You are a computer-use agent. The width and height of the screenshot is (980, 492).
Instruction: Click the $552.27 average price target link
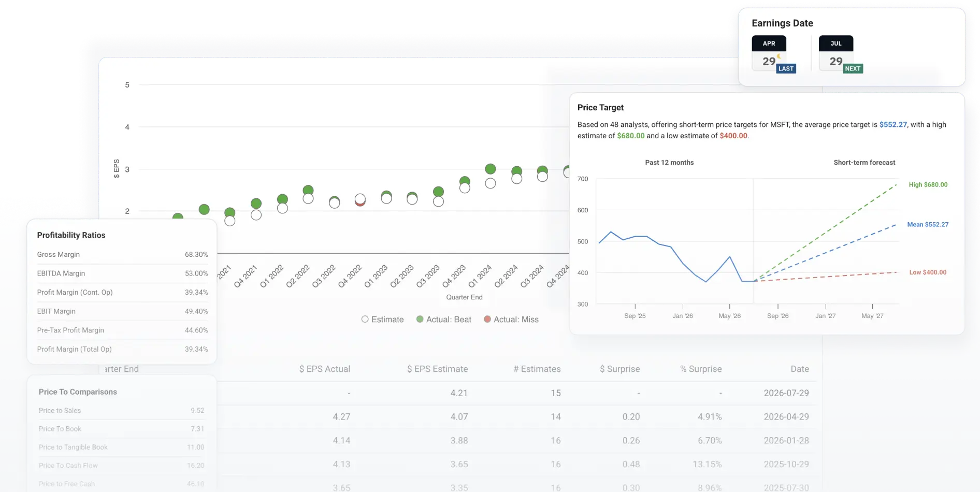coord(893,125)
